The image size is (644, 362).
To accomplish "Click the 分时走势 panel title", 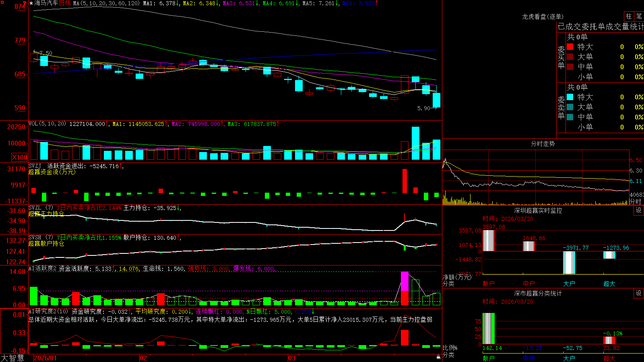I will (x=543, y=144).
